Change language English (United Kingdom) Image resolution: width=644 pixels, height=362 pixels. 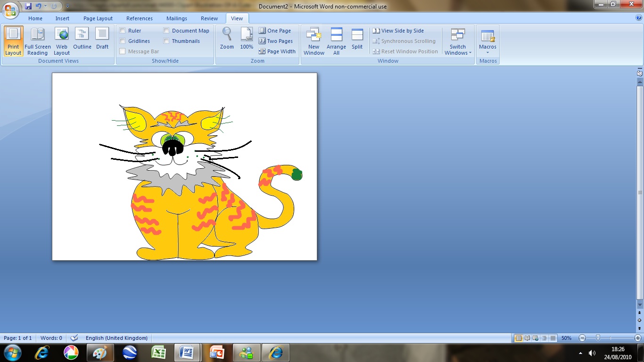tap(116, 338)
